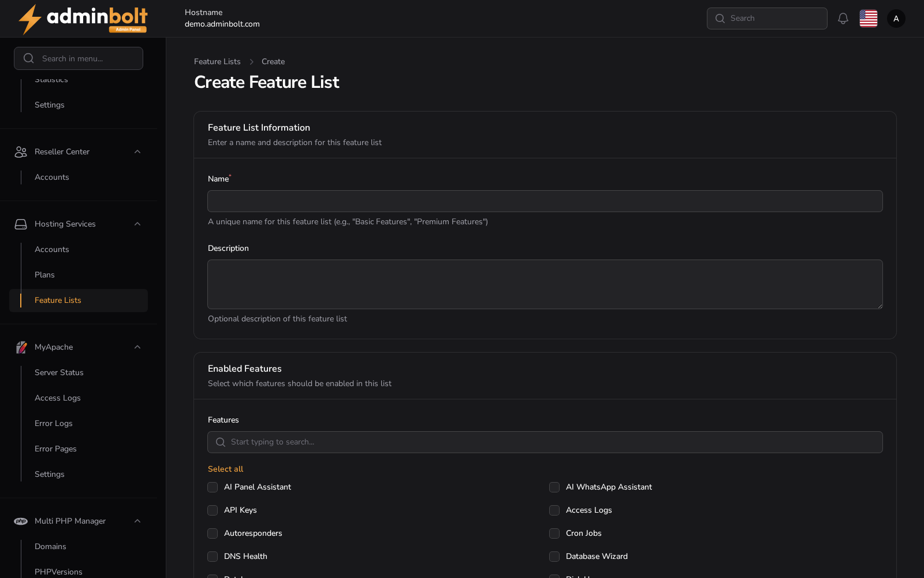Focus the Search in menu field
924x578 pixels.
pos(79,58)
